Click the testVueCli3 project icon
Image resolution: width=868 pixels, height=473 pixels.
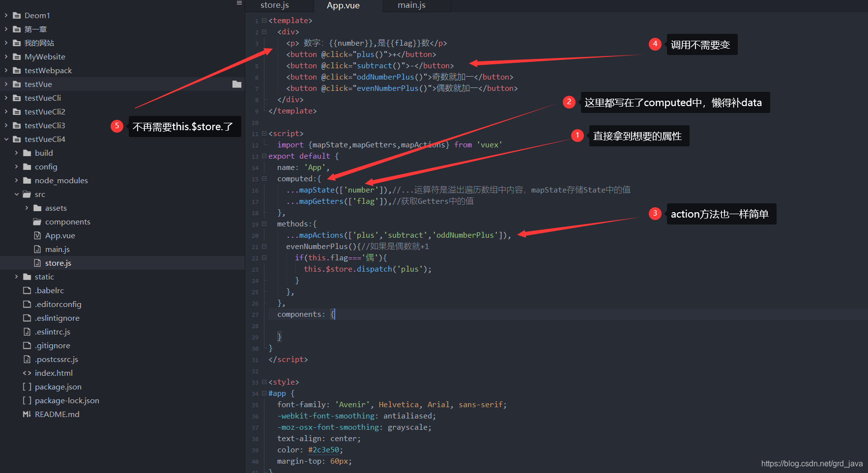click(17, 126)
